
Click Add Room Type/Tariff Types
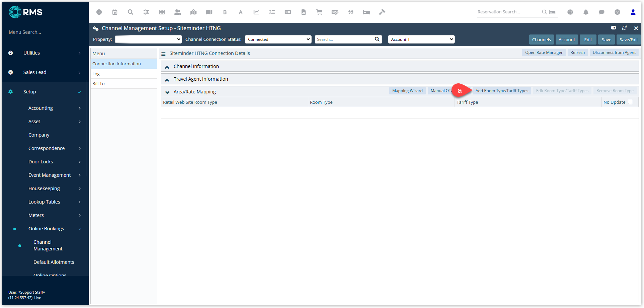[x=502, y=91]
